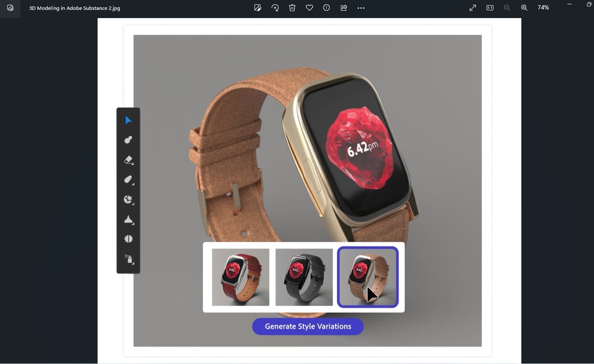Click Generate Style Variations button

pyautogui.click(x=307, y=326)
